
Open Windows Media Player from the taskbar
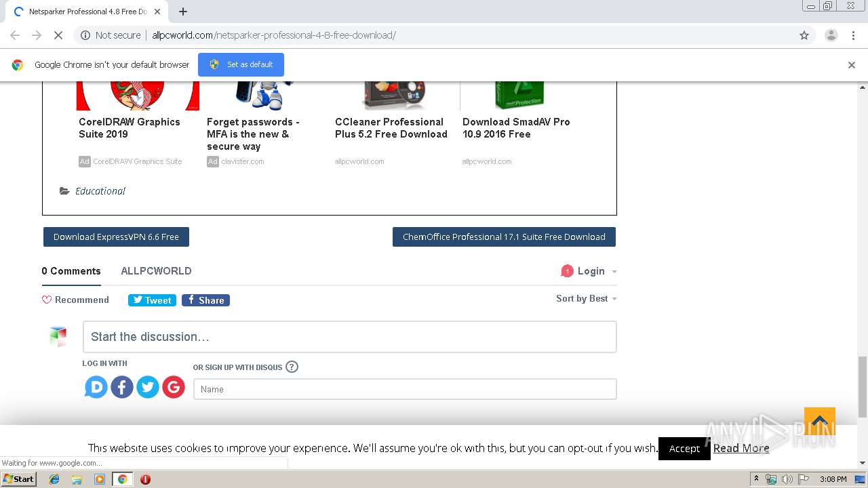100,479
